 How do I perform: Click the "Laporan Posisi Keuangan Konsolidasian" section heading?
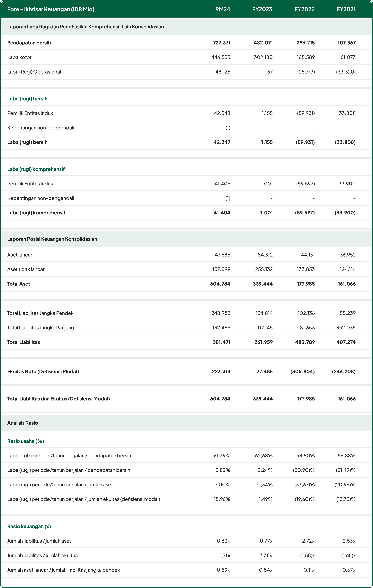click(52, 239)
